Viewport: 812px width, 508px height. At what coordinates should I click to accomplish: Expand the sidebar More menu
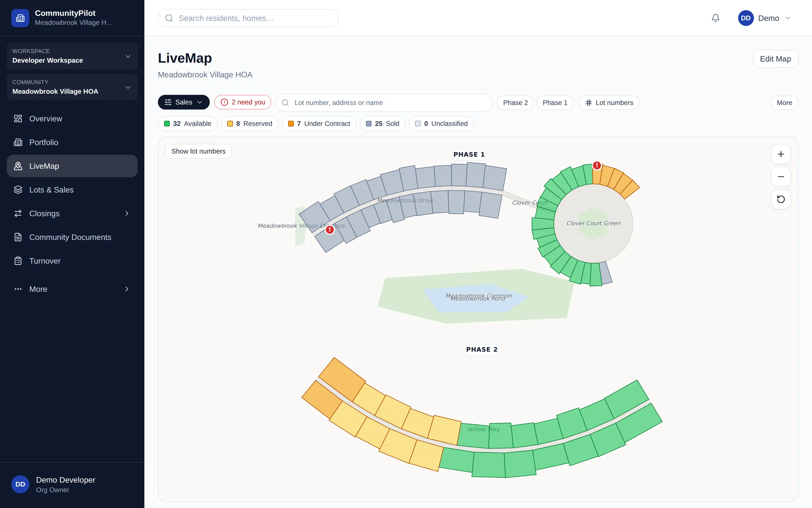[72, 289]
